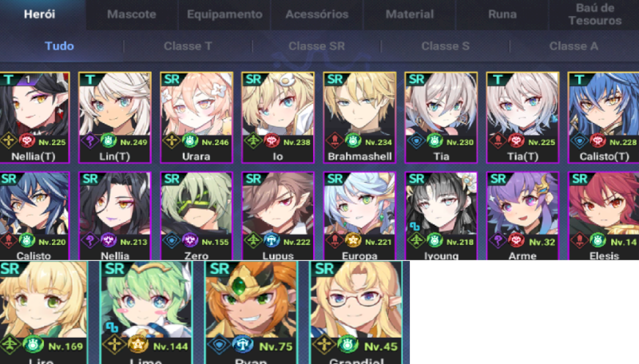Go to the Runa tab
This screenshot has width=639, height=364.
point(502,14)
